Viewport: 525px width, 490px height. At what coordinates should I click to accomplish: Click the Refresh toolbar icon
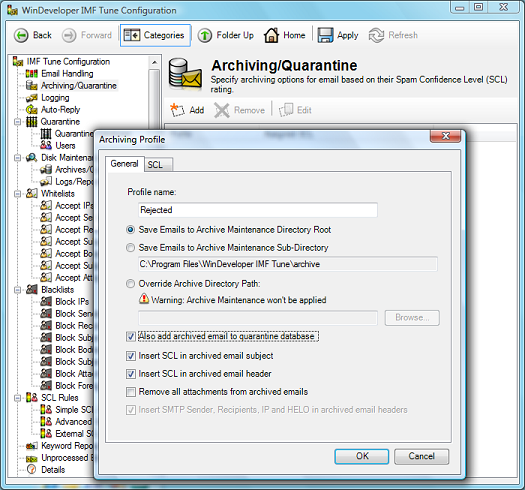(376, 35)
